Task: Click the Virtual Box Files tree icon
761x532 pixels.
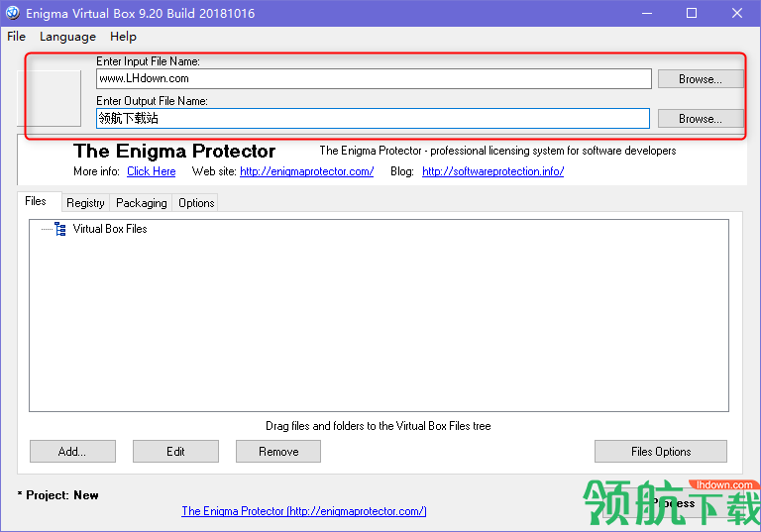Action: pyautogui.click(x=60, y=229)
